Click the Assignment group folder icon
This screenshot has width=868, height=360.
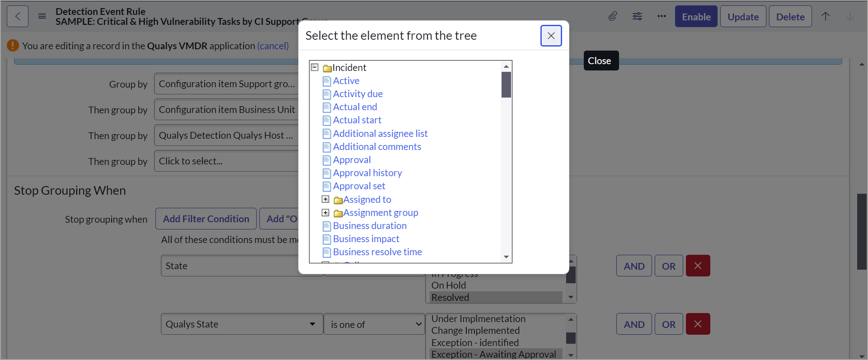click(338, 213)
